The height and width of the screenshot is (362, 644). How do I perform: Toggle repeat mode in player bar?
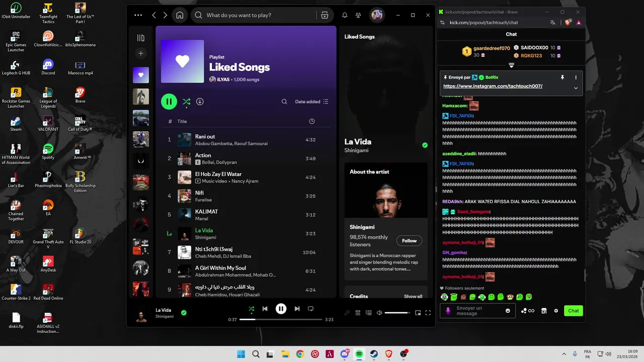pyautogui.click(x=310, y=309)
